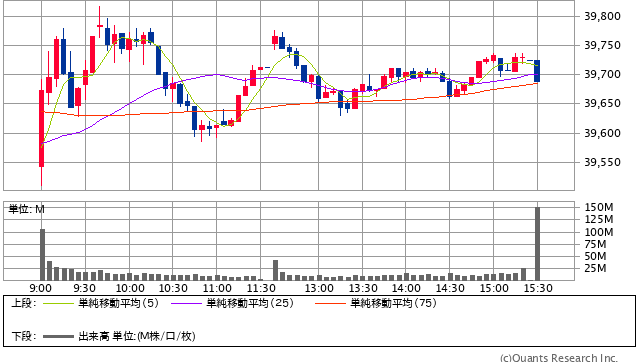Click the last blue candlestick at 15:30

537,71
